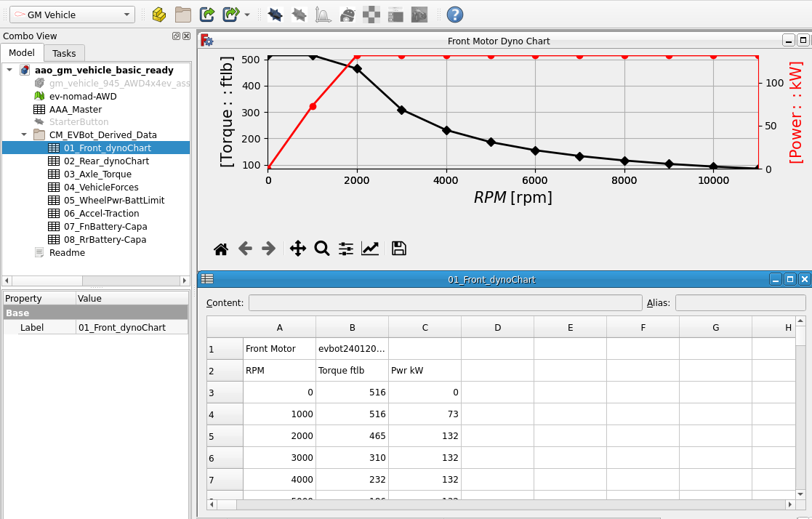
Task: Select the Model tab
Action: point(22,52)
